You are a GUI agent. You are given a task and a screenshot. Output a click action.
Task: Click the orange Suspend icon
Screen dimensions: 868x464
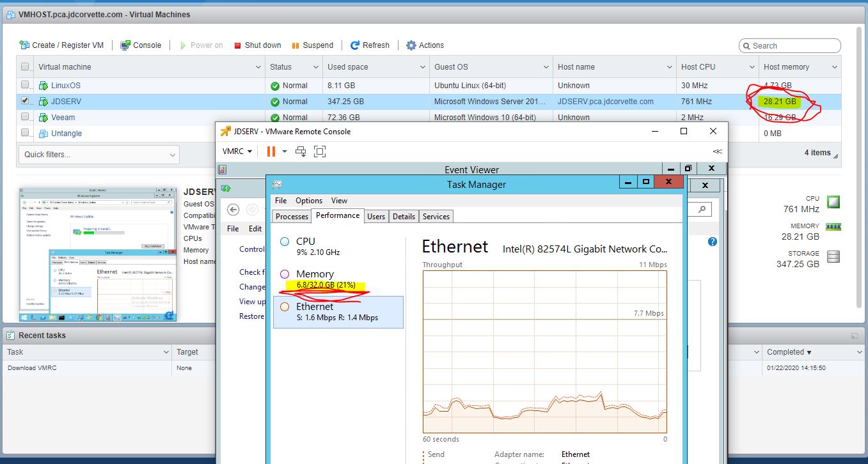(296, 45)
